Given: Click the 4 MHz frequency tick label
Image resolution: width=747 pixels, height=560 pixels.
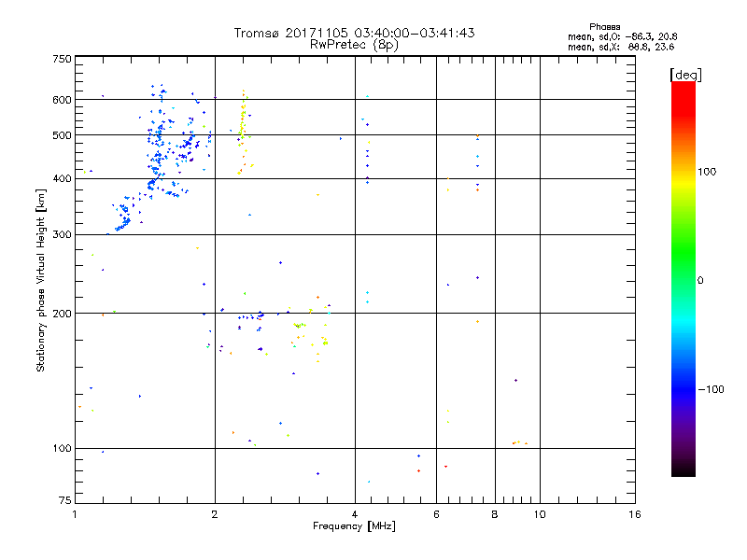Looking at the screenshot, I should [355, 514].
